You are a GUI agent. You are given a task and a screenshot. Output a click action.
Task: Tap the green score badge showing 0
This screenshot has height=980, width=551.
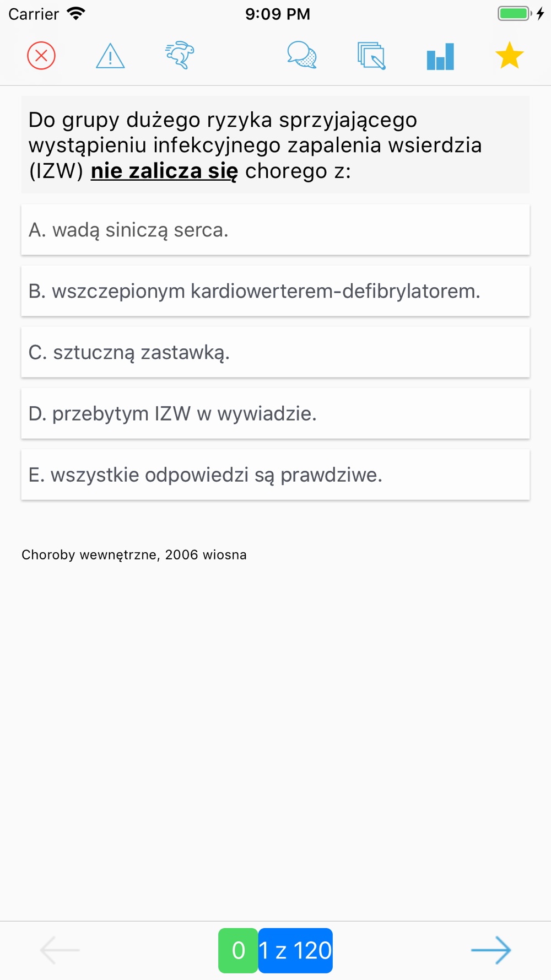[x=238, y=950]
